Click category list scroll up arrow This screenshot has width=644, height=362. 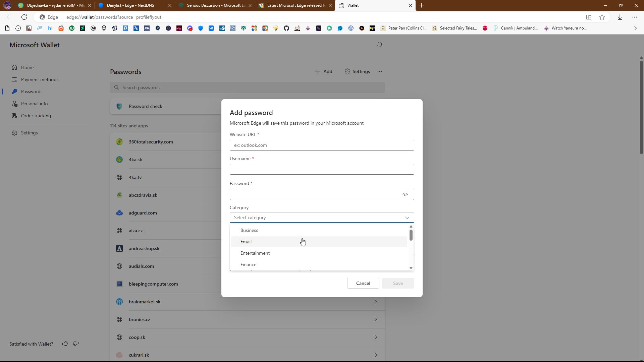pyautogui.click(x=411, y=227)
